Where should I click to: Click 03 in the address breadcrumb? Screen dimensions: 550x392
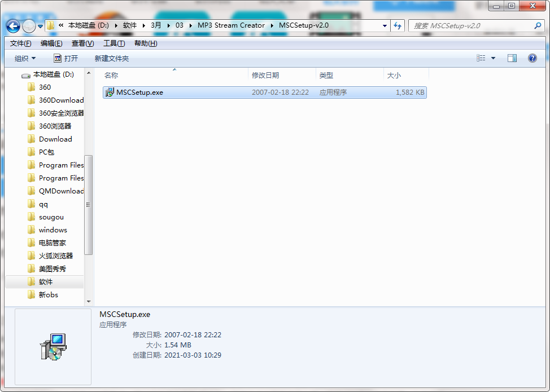coord(179,25)
